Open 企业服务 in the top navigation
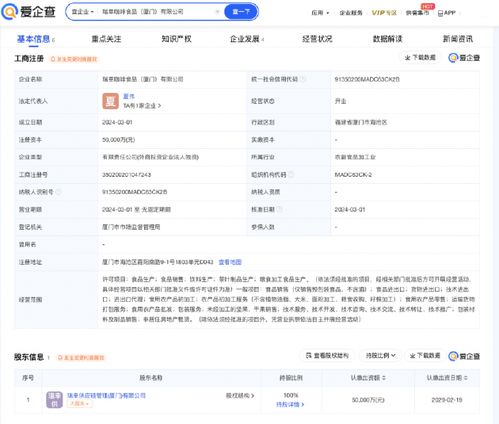Viewport: 499px width, 424px height. tap(351, 13)
